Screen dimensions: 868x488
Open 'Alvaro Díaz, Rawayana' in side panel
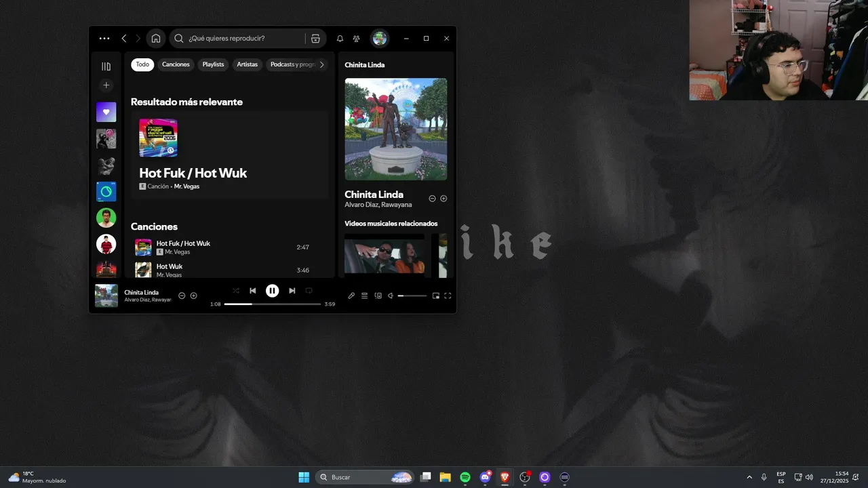(x=378, y=205)
